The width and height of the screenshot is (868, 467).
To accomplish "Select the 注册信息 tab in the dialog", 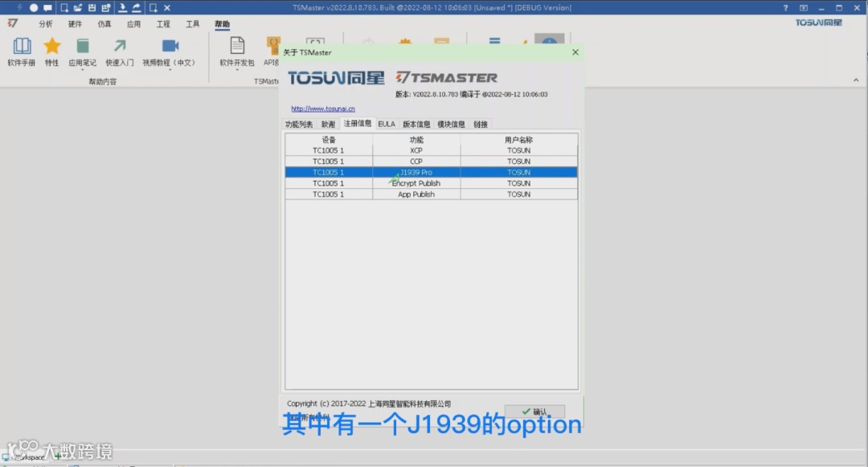I will (358, 124).
